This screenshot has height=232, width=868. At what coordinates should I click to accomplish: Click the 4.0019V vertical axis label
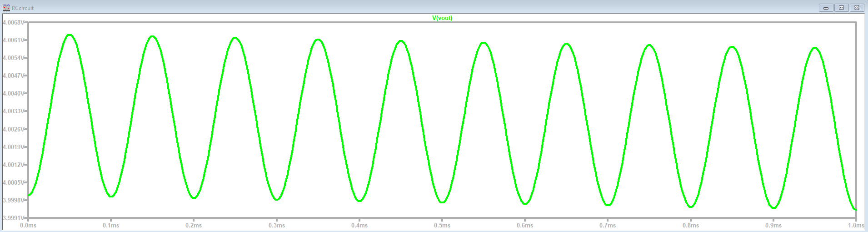click(x=13, y=147)
